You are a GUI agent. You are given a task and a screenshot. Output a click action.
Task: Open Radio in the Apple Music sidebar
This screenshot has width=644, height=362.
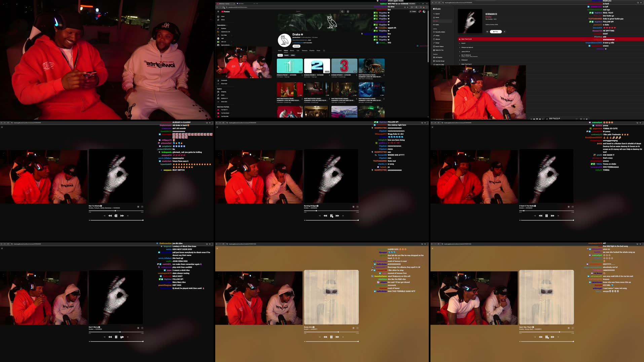click(436, 25)
